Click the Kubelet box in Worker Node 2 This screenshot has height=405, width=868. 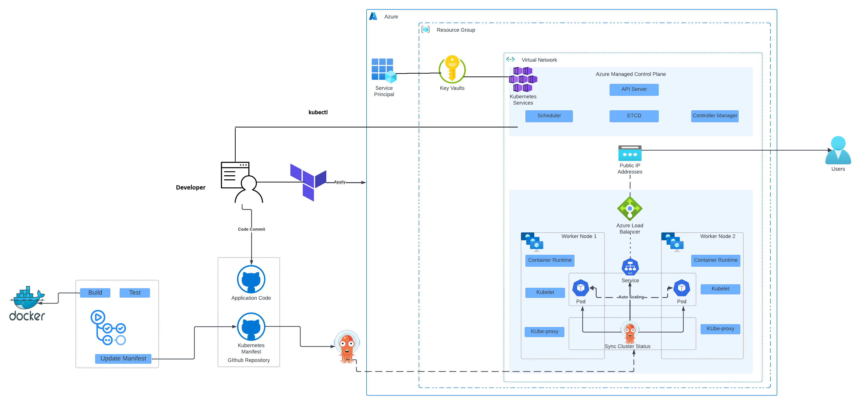click(720, 289)
